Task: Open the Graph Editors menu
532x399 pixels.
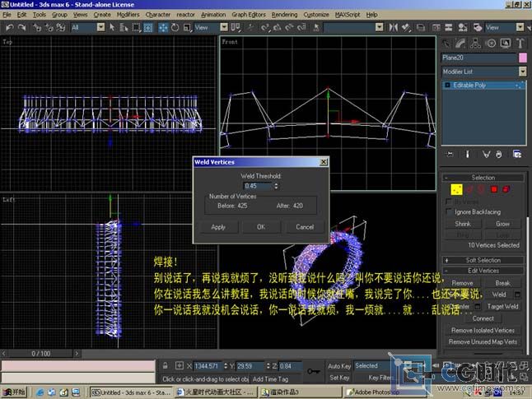Action: tap(249, 15)
